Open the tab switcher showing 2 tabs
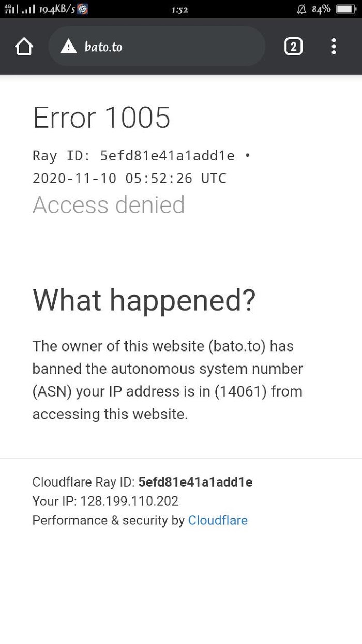The image size is (362, 644). (293, 47)
